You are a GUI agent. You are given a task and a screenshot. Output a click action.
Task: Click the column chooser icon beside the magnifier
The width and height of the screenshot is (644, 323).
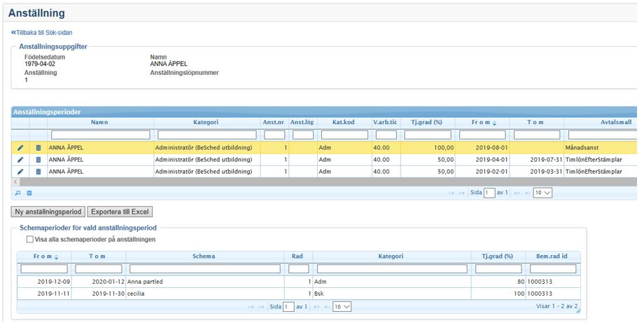(29, 192)
